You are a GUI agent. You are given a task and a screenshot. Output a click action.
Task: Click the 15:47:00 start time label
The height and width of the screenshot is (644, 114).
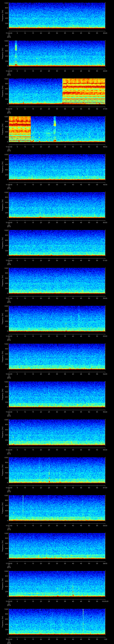point(9,147)
